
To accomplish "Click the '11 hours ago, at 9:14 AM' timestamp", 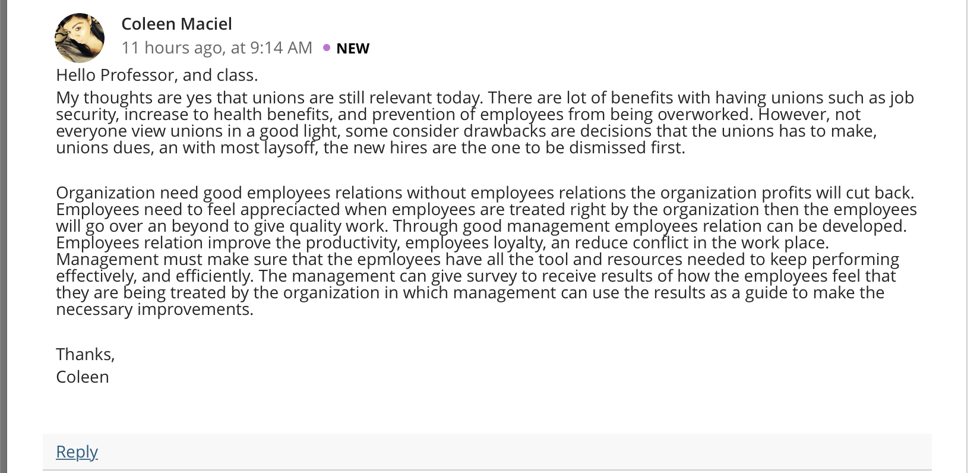I will coord(217,48).
